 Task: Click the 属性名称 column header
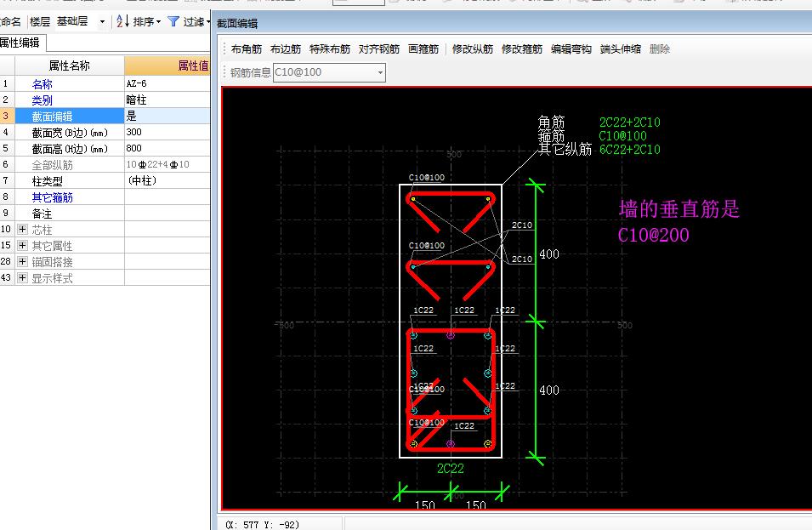[x=70, y=66]
